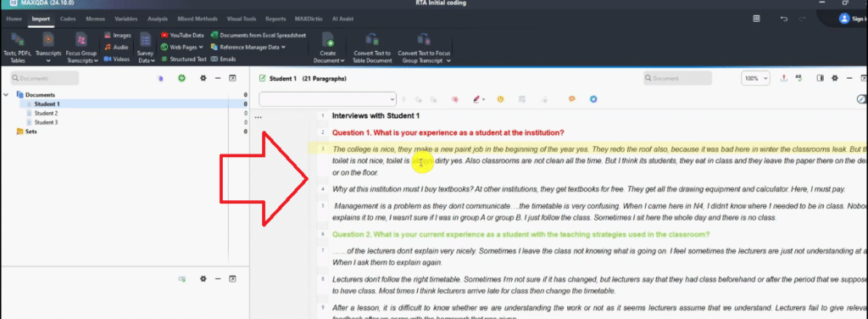Click 'Interviews with Student 1' heading
Screen dimensions: 868x319
point(376,116)
